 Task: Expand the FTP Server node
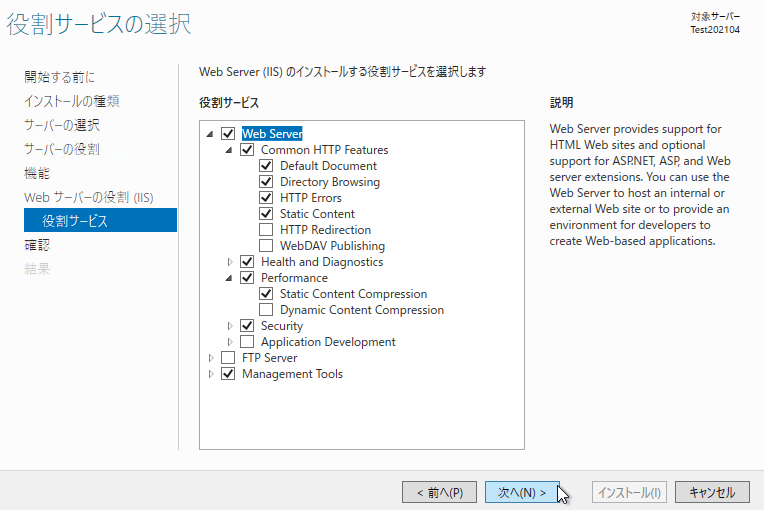[x=211, y=358]
